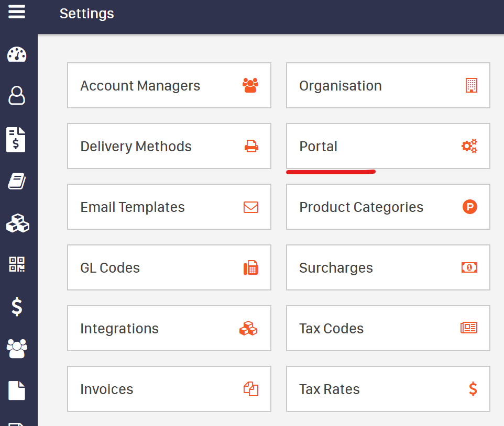The height and width of the screenshot is (426, 504).
Task: Click the dashboard speedometer sidebar icon
Action: point(17,54)
